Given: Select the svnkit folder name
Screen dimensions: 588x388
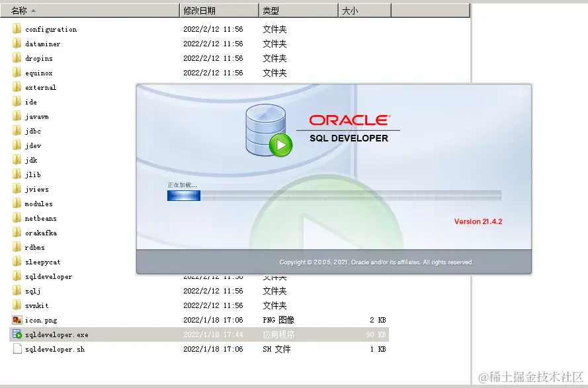Looking at the screenshot, I should point(37,305).
